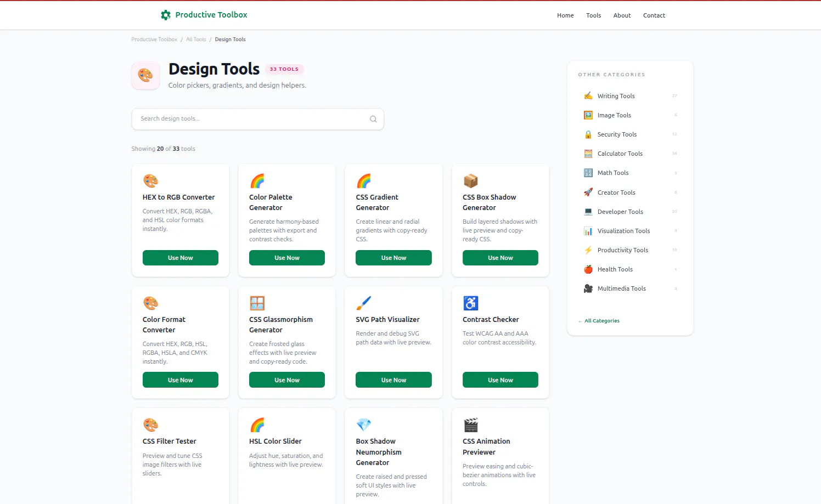
Task: Open the Health Tools category link
Action: pyautogui.click(x=630, y=269)
